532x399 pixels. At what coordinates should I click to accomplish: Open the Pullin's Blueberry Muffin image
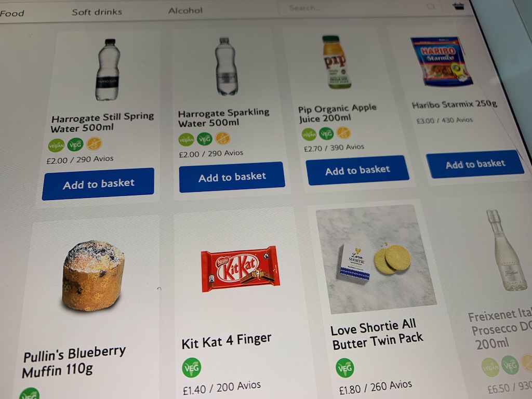94,275
